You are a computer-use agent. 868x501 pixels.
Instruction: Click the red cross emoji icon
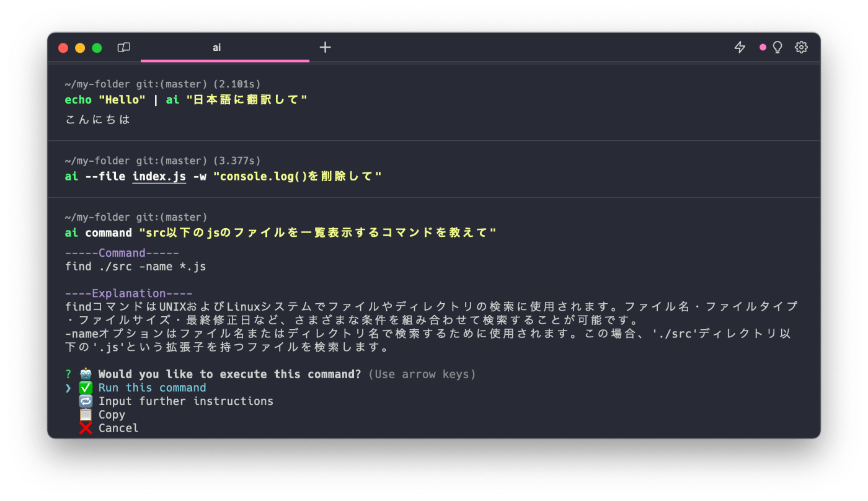pos(86,428)
